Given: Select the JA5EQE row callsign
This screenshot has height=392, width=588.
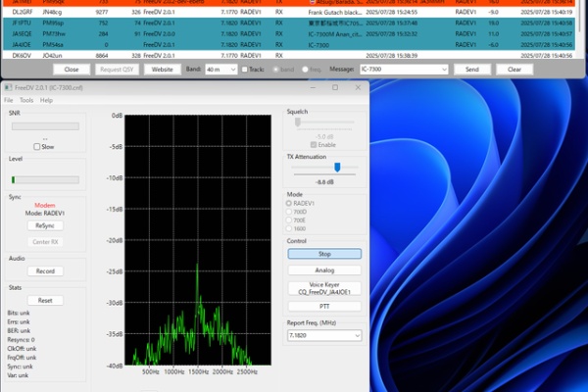Looking at the screenshot, I should [x=22, y=33].
